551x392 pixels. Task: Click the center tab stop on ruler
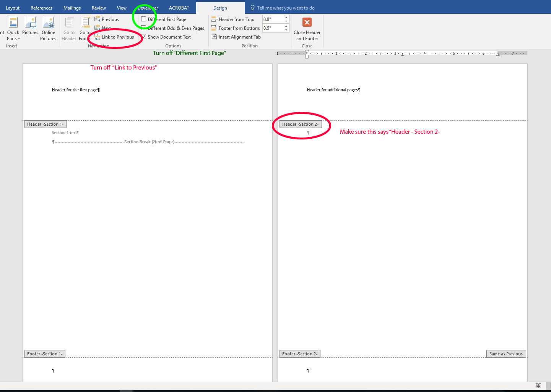click(x=403, y=55)
